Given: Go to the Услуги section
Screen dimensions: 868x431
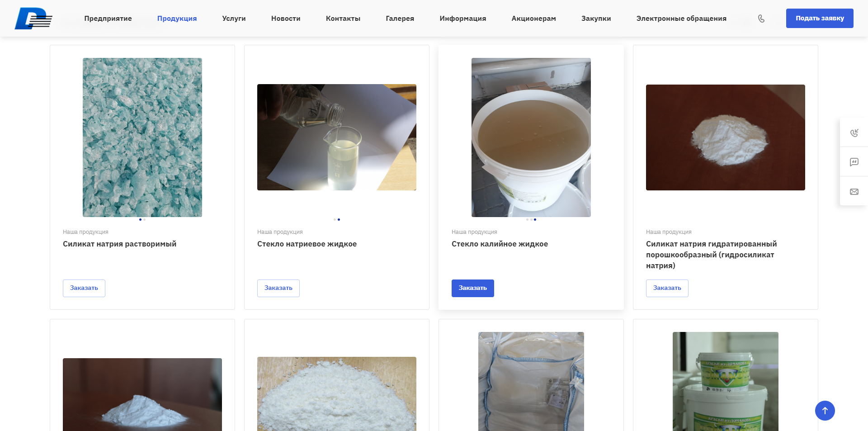Looking at the screenshot, I should pyautogui.click(x=234, y=19).
